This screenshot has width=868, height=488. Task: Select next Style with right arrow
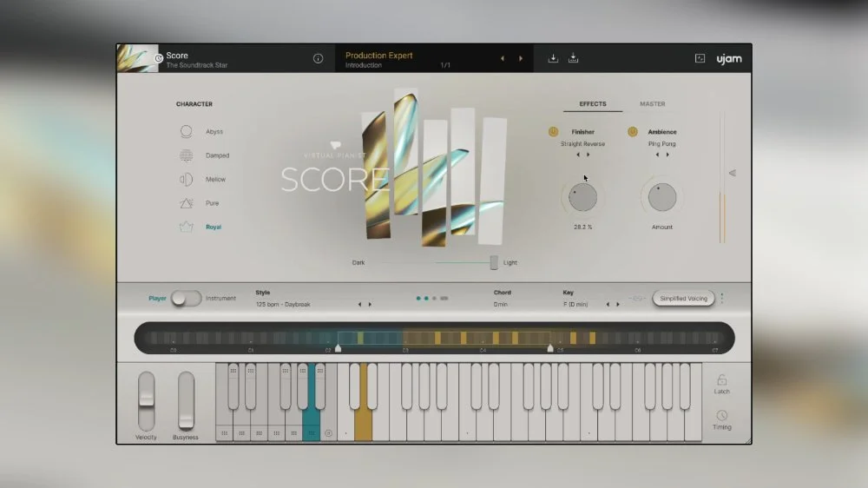pyautogui.click(x=370, y=304)
